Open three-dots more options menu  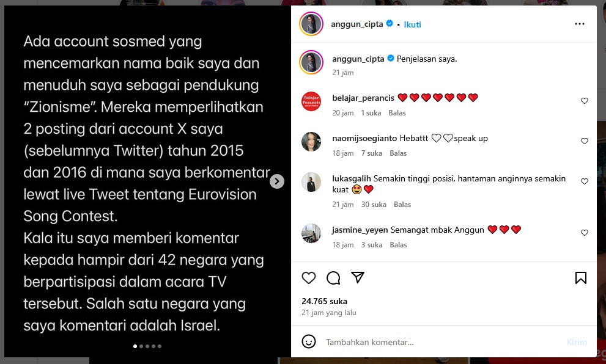[x=579, y=24]
